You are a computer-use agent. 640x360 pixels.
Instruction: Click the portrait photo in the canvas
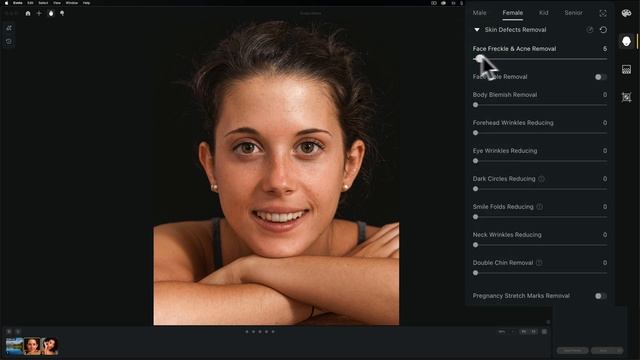(276, 171)
